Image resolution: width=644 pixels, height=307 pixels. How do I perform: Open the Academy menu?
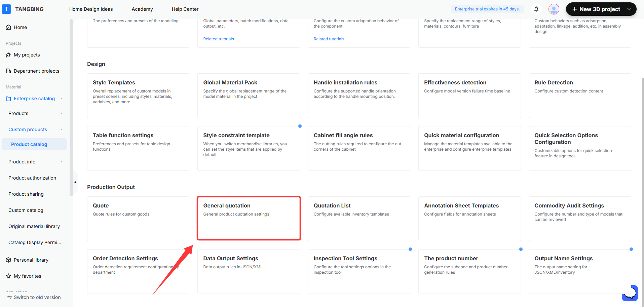pos(142,9)
